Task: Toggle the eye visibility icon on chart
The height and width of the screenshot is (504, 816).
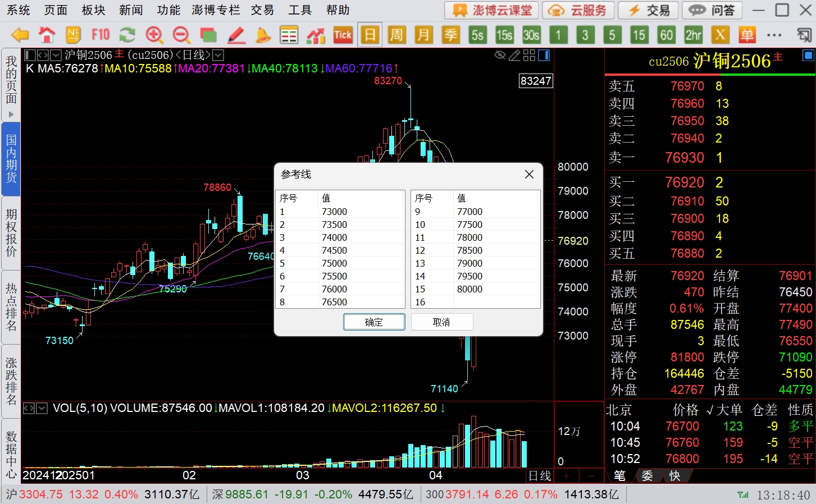Action: pos(499,55)
